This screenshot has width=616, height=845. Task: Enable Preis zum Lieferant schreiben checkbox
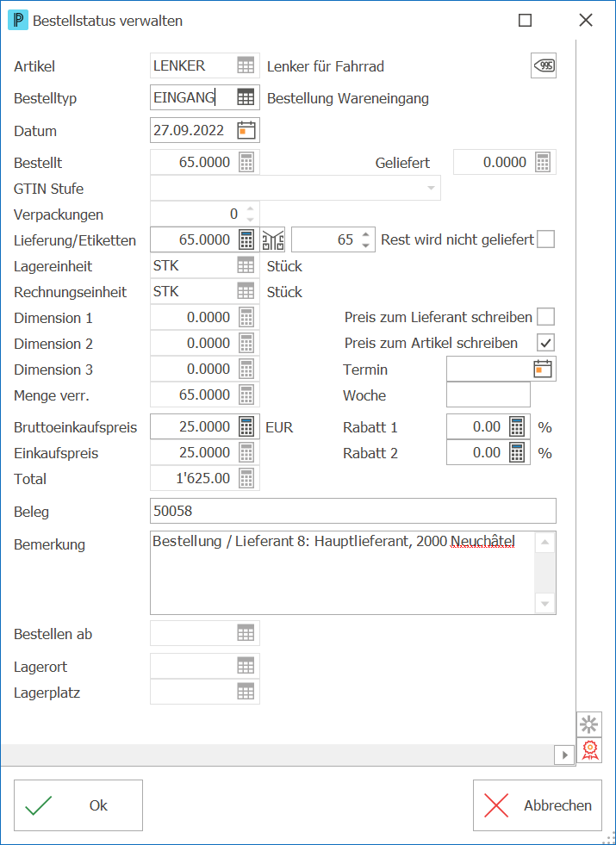[x=546, y=317]
